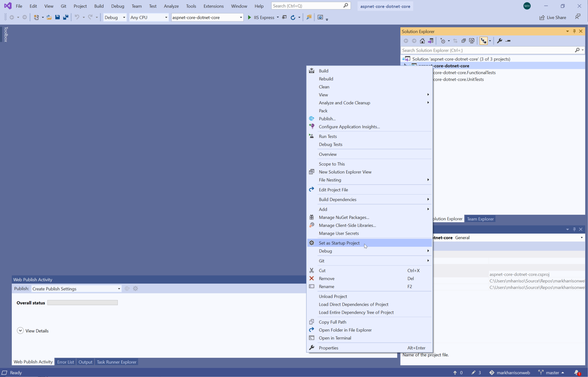This screenshot has height=377, width=588.
Task: Click the Overall status progress bar
Action: [x=82, y=303]
